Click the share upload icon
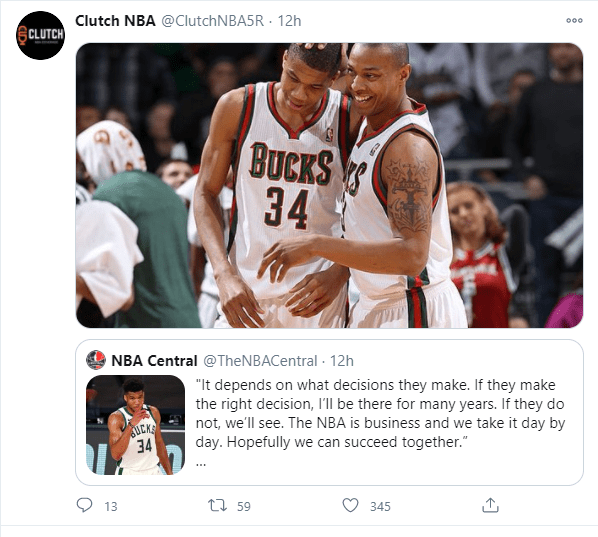The width and height of the screenshot is (598, 537). point(490,505)
